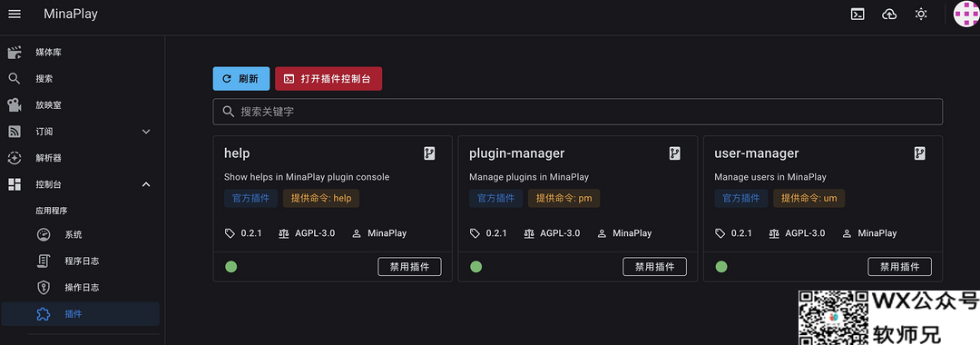
Task: Click AGPL-3.0 license on help card
Action: coord(315,233)
